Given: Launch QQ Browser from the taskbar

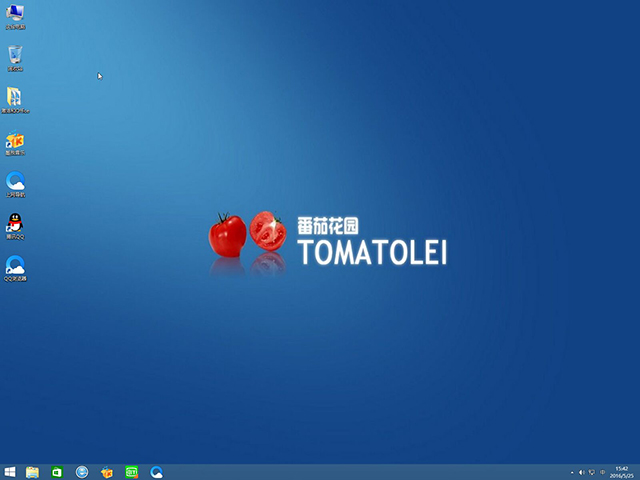Looking at the screenshot, I should coord(157,471).
